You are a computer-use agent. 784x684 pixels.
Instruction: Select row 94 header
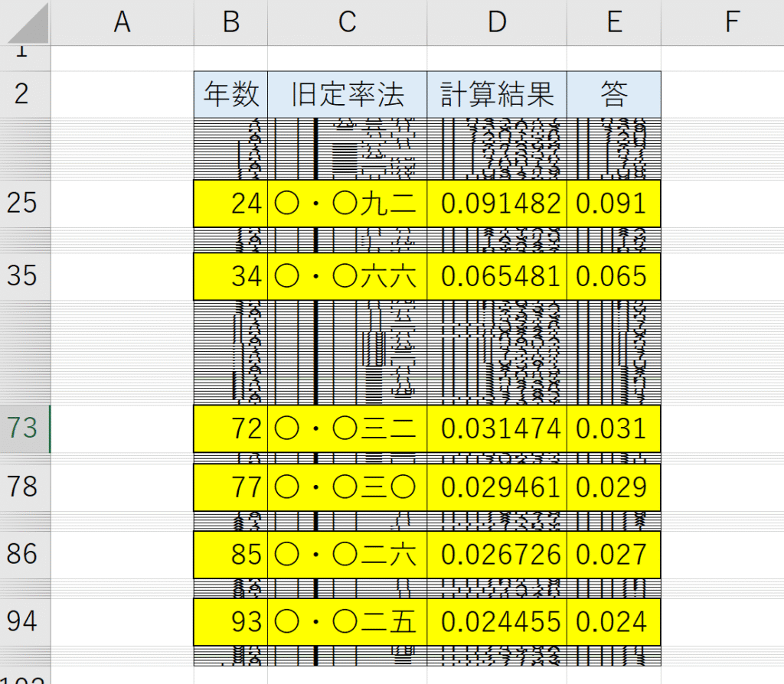[x=25, y=622]
